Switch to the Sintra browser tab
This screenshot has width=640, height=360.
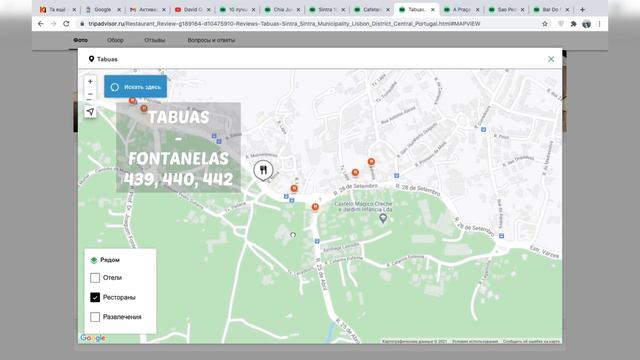327,9
